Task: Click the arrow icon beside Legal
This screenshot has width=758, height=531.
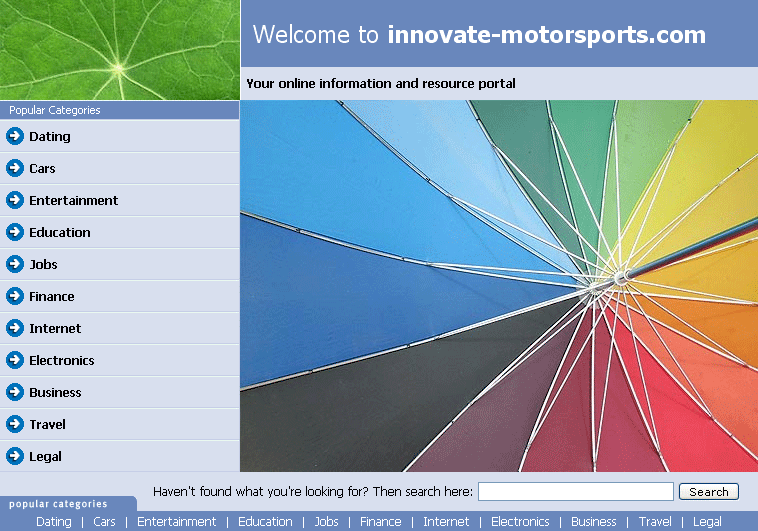Action: coord(15,457)
